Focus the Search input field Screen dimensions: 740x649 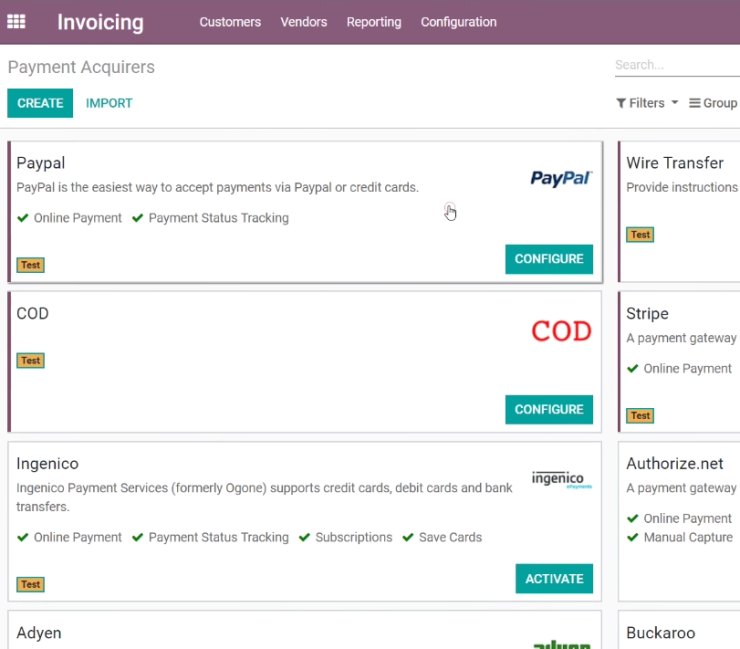tap(677, 65)
